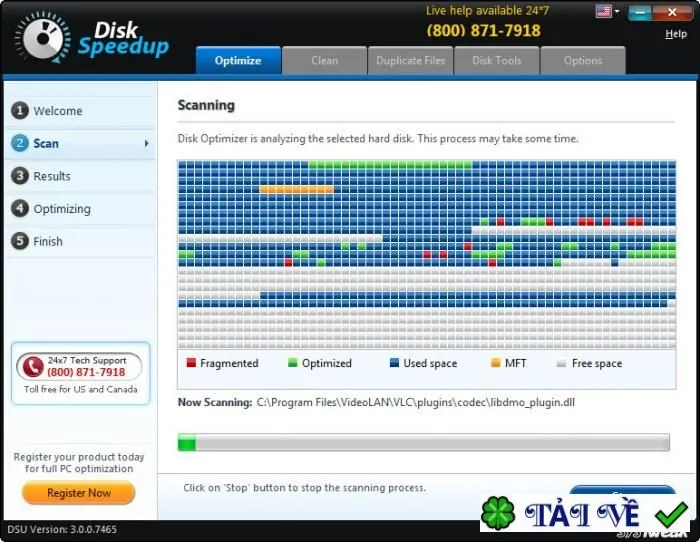Click the red phone Tech Support icon
This screenshot has height=542, width=700.
(33, 367)
